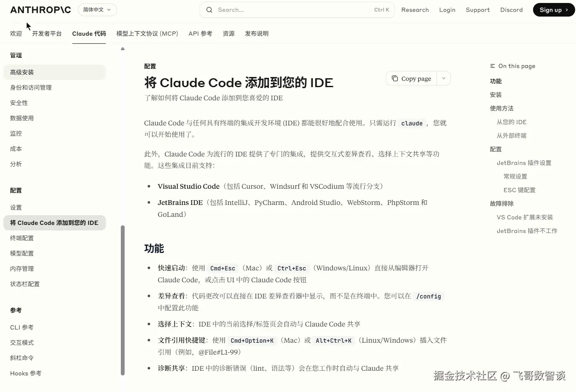
Task: Jump to 配置 in On this page
Action: click(x=496, y=149)
